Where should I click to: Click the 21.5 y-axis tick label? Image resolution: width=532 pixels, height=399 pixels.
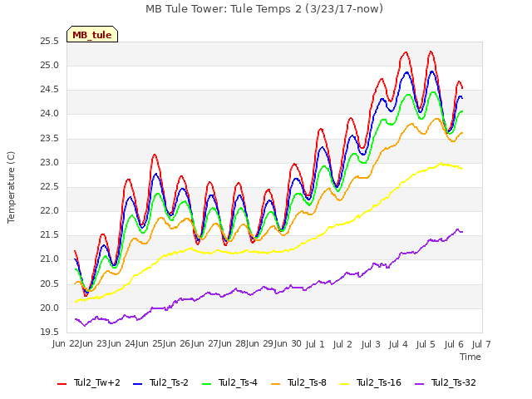tap(49, 235)
